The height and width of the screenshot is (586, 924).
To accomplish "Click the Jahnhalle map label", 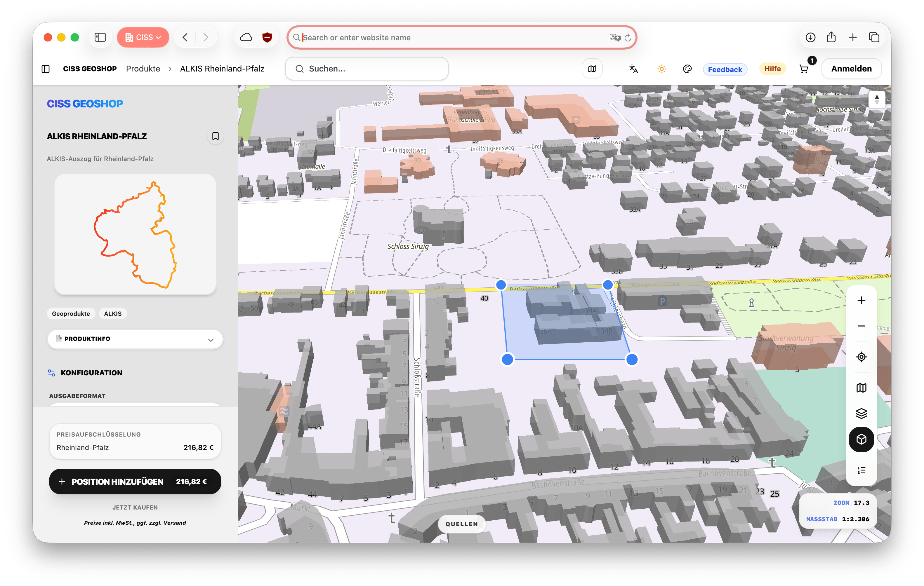I will coord(312,166).
